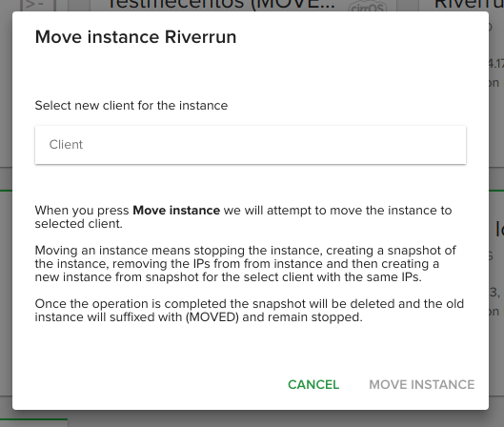Click the 'Move instance Riverrun' dialog heading
This screenshot has height=427, width=504.
tap(135, 37)
